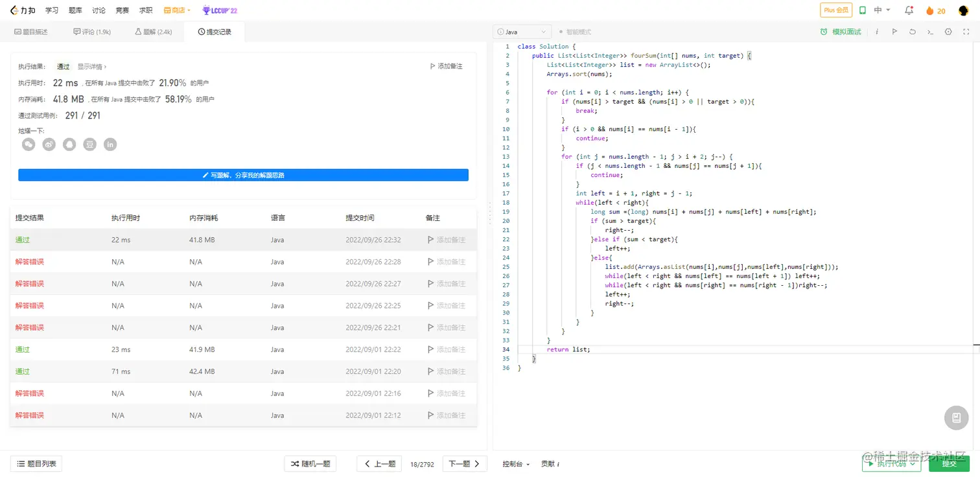The width and height of the screenshot is (980, 477).
Task: Open the 讨论 discussion menu
Action: (x=99, y=10)
